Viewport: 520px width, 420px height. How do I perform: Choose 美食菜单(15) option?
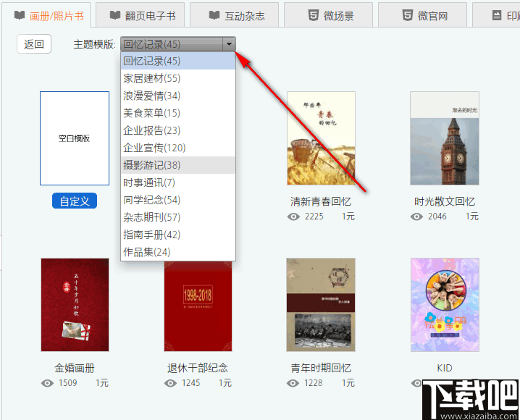coord(178,113)
